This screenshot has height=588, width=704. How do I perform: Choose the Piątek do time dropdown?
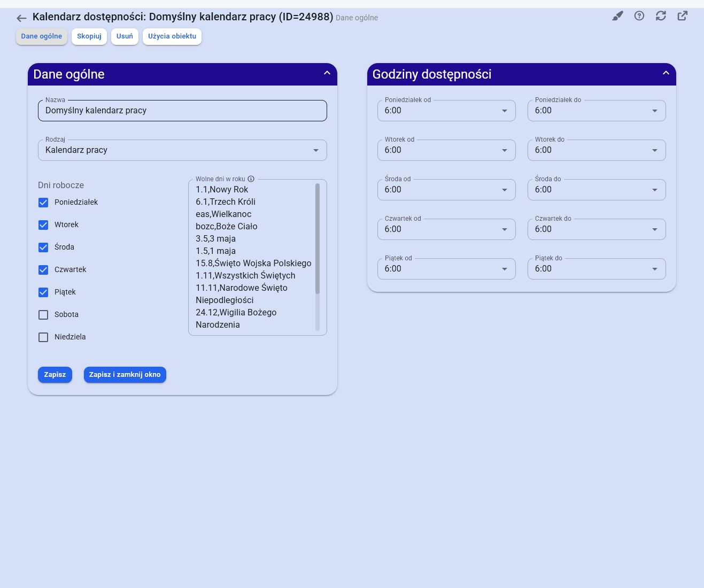coord(597,269)
